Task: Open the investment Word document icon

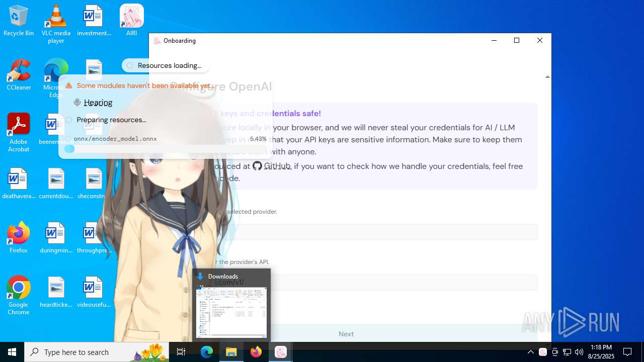Action: coord(94,21)
